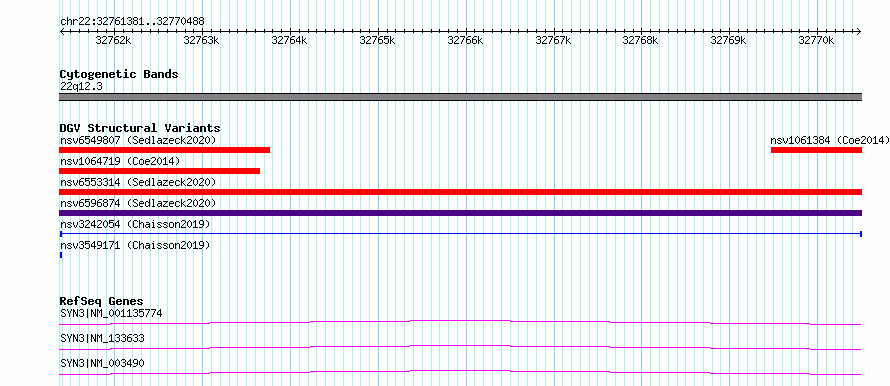The height and width of the screenshot is (386, 890).
Task: Select the RefSeq Genes track title
Action: point(102,301)
